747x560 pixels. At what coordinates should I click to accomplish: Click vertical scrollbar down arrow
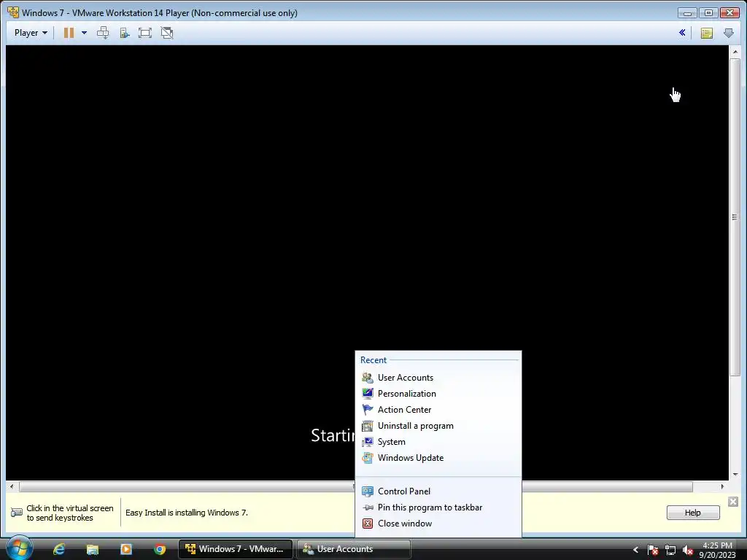click(735, 474)
